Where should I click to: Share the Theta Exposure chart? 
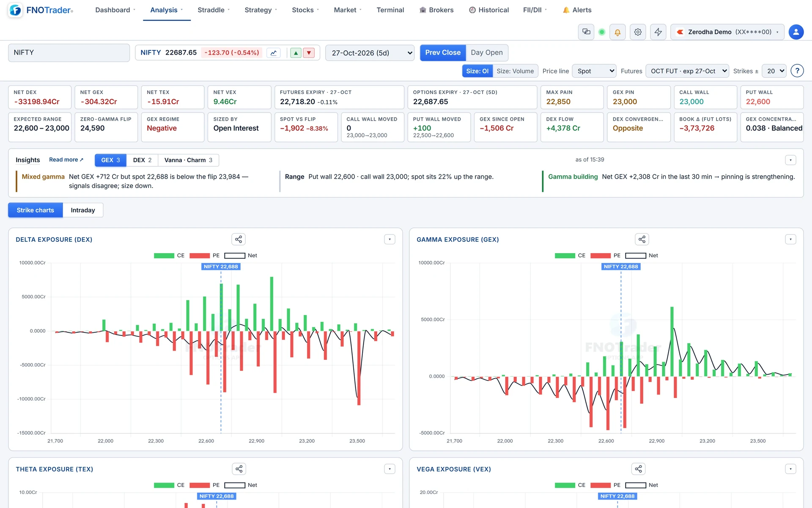pyautogui.click(x=239, y=469)
